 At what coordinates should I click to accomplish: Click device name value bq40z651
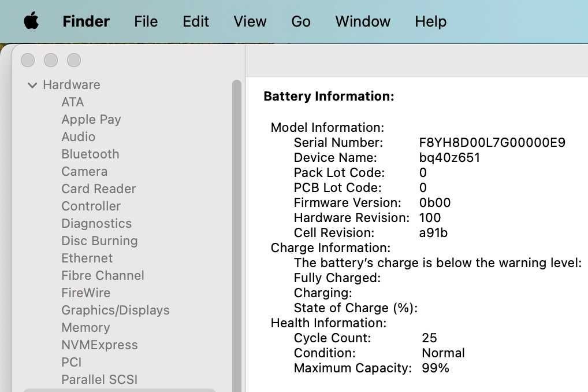click(x=449, y=157)
